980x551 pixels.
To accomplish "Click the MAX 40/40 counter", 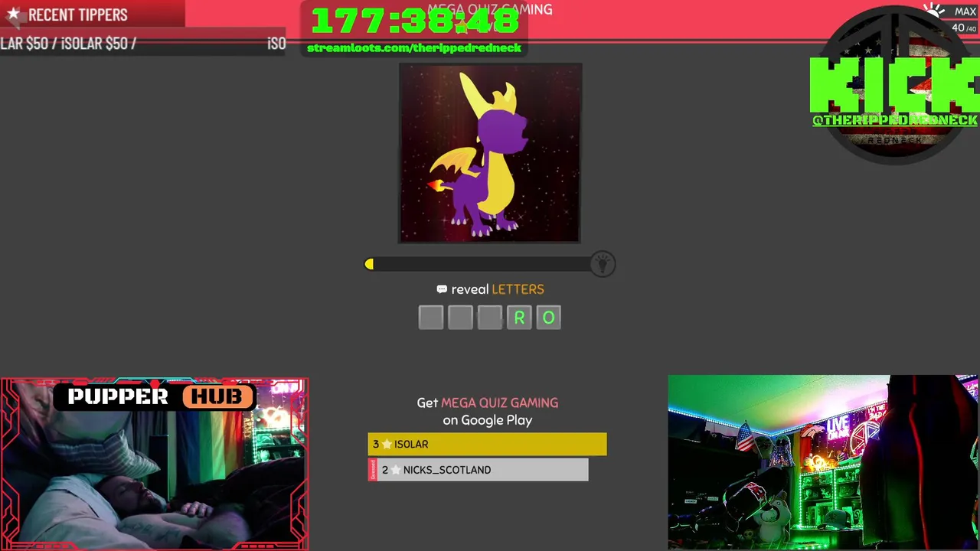I will [964, 20].
